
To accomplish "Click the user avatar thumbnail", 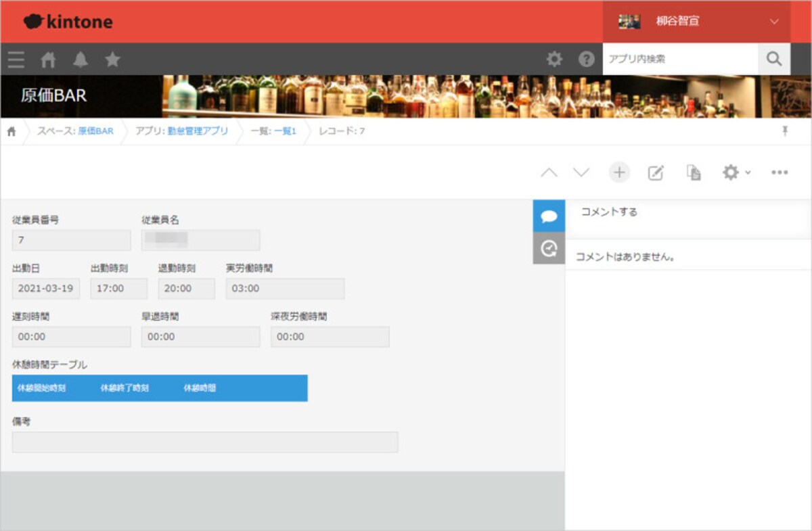I will click(629, 22).
